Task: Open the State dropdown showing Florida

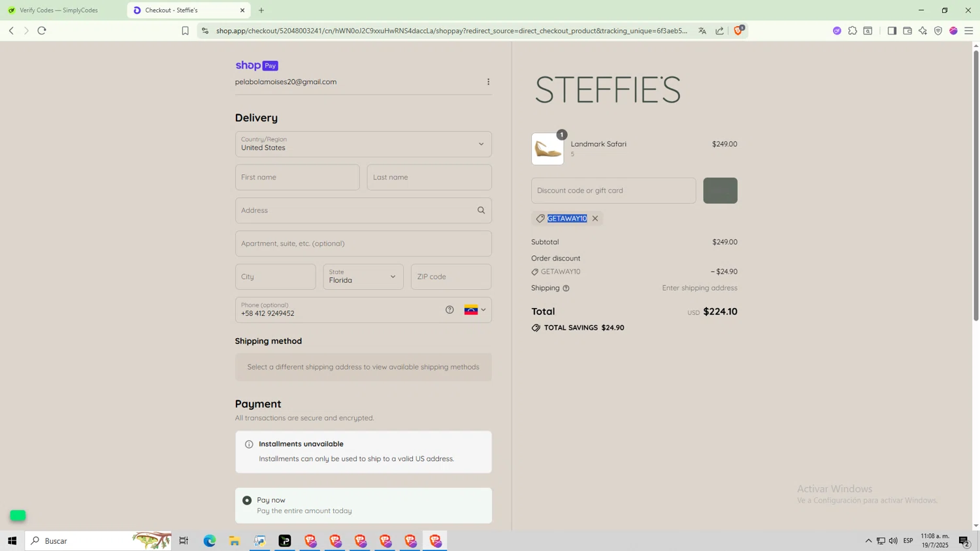Action: tap(363, 277)
